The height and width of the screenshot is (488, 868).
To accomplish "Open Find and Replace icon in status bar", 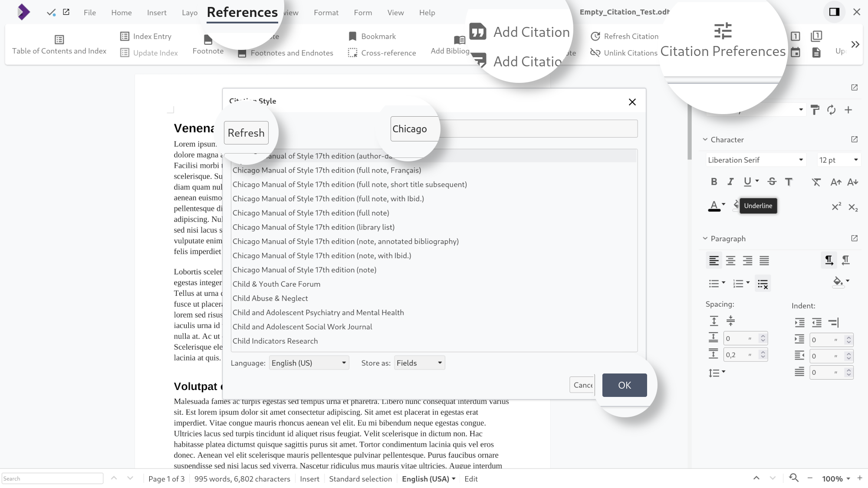I will tap(794, 478).
